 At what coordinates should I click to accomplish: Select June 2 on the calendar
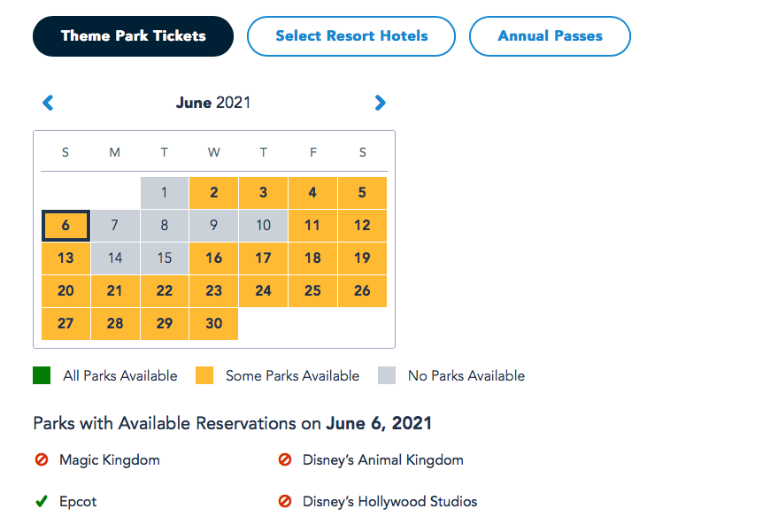(213, 193)
